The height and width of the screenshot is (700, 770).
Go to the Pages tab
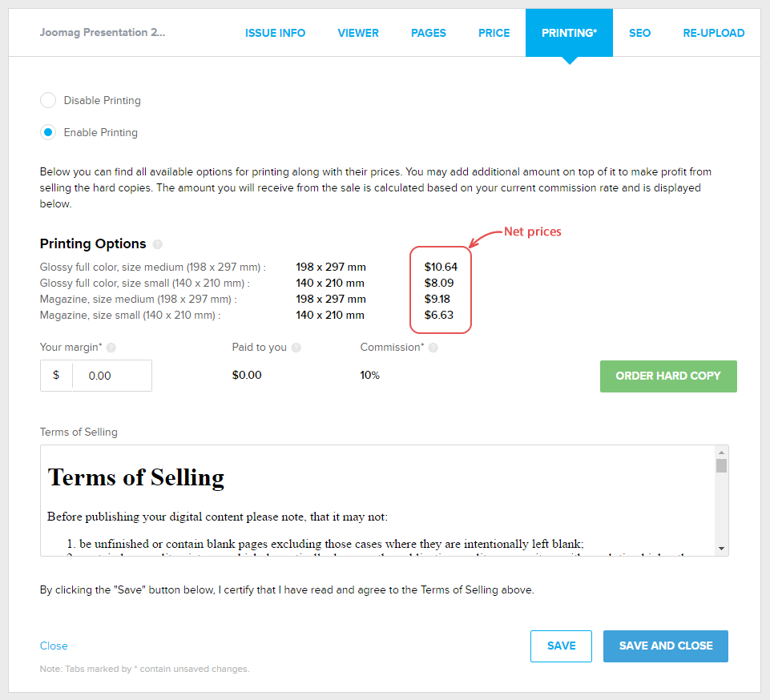click(429, 33)
